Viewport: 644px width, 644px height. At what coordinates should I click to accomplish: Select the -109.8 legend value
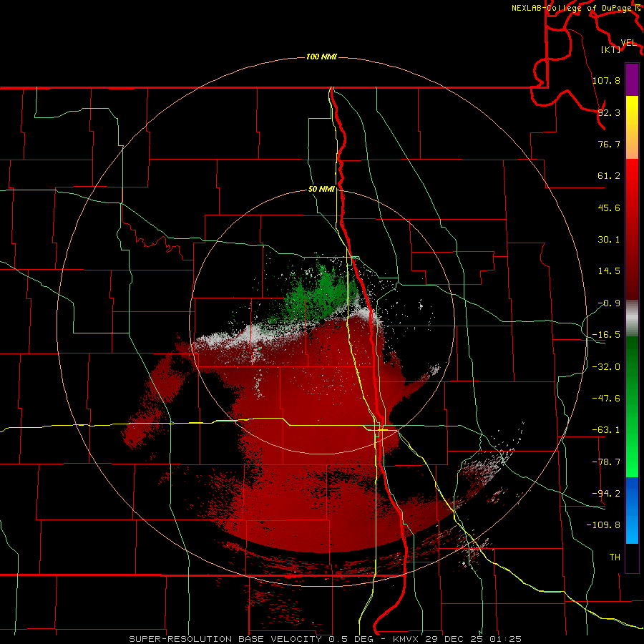[x=603, y=525]
